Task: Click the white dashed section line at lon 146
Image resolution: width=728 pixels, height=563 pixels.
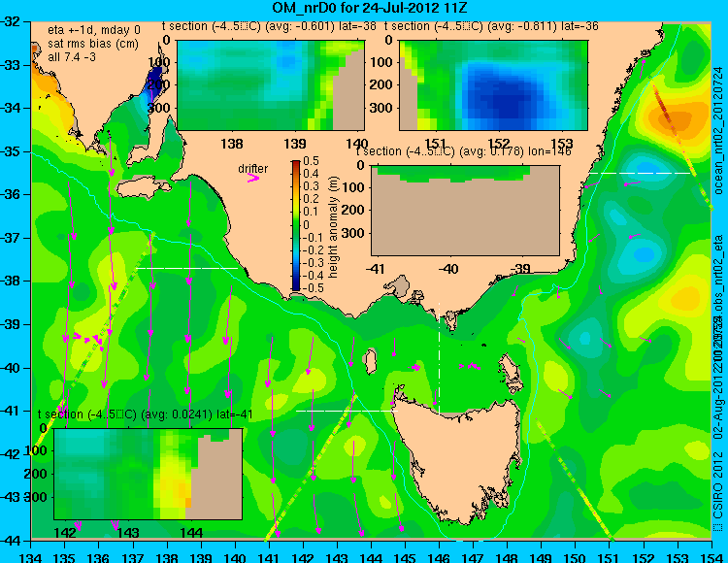Action: click(x=439, y=357)
